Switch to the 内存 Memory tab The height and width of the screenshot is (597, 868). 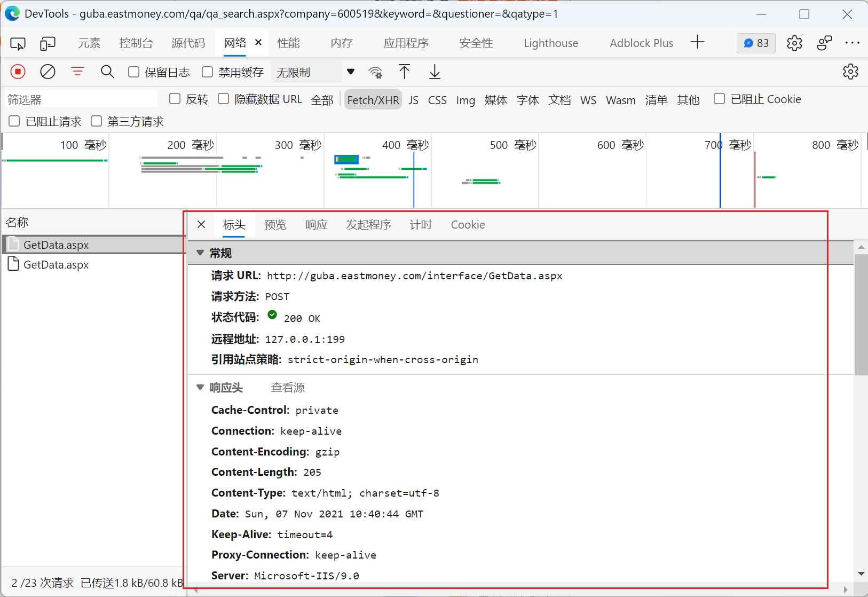pyautogui.click(x=342, y=43)
